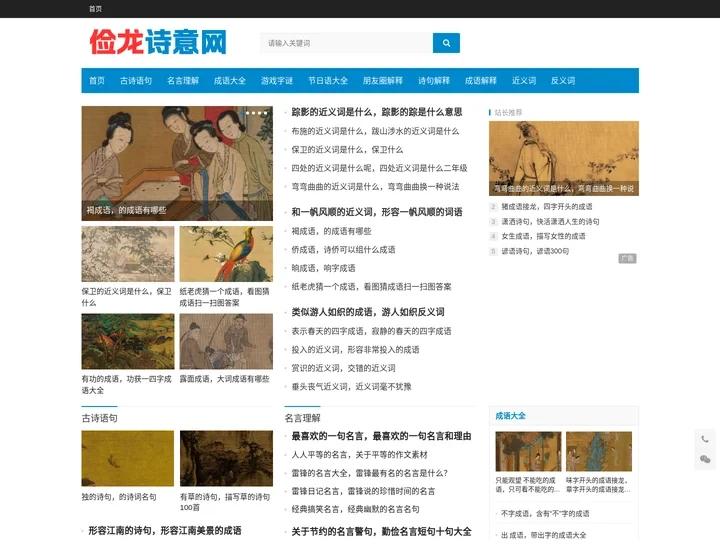Open 首页 link in top black bar
Image resolution: width=720 pixels, height=540 pixels.
96,9
